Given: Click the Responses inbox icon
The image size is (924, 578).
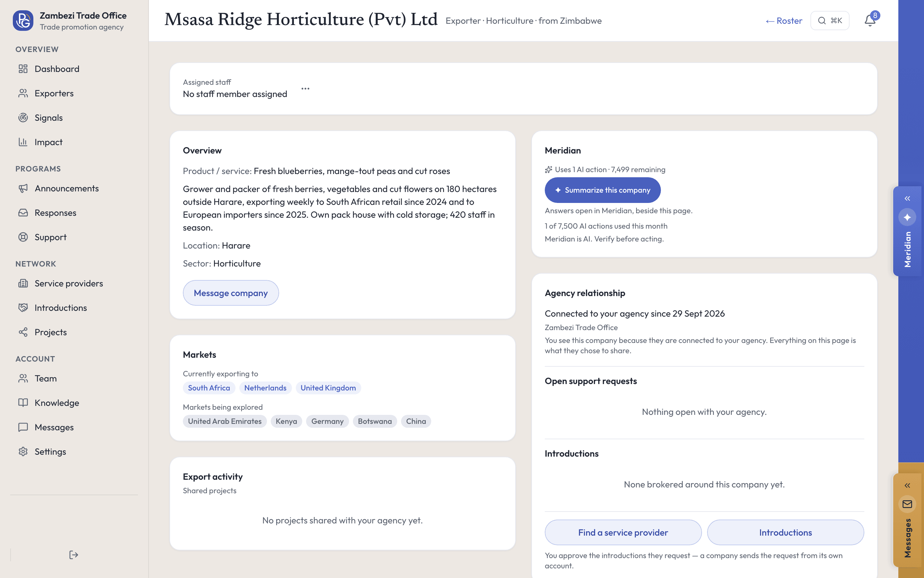Looking at the screenshot, I should [23, 213].
